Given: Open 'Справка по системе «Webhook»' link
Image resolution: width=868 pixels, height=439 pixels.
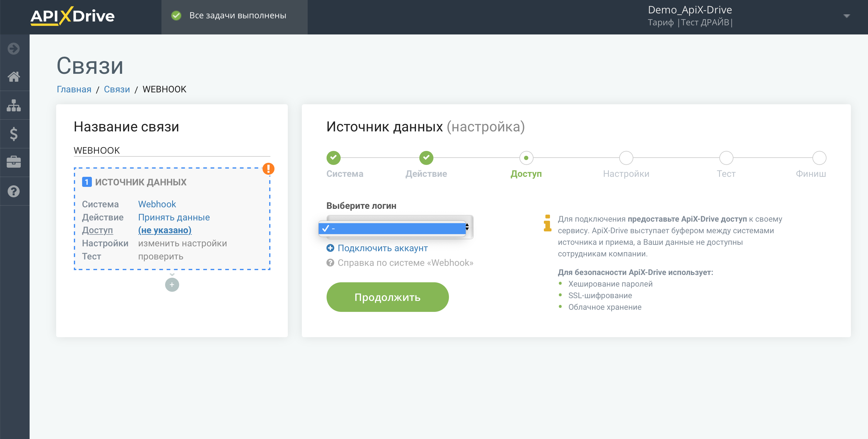Looking at the screenshot, I should 405,262.
